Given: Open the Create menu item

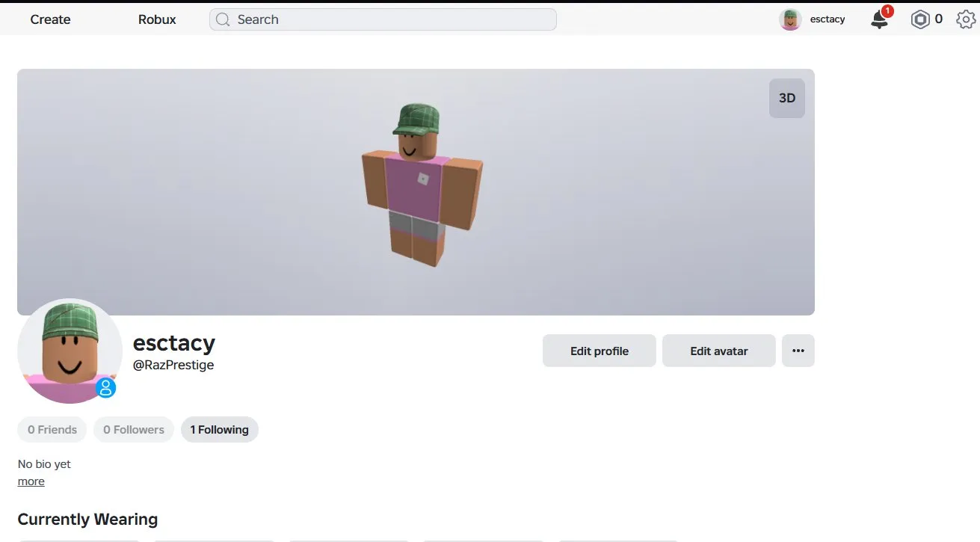Looking at the screenshot, I should pos(50,19).
